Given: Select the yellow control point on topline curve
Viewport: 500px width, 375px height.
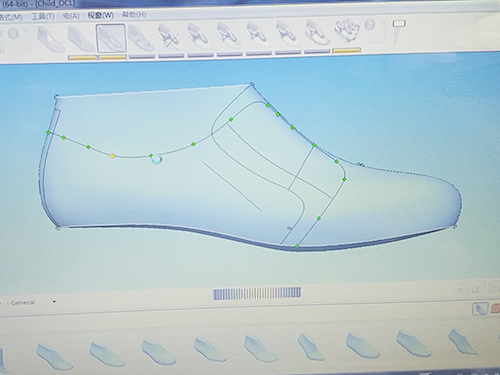Looking at the screenshot, I should pos(113,155).
